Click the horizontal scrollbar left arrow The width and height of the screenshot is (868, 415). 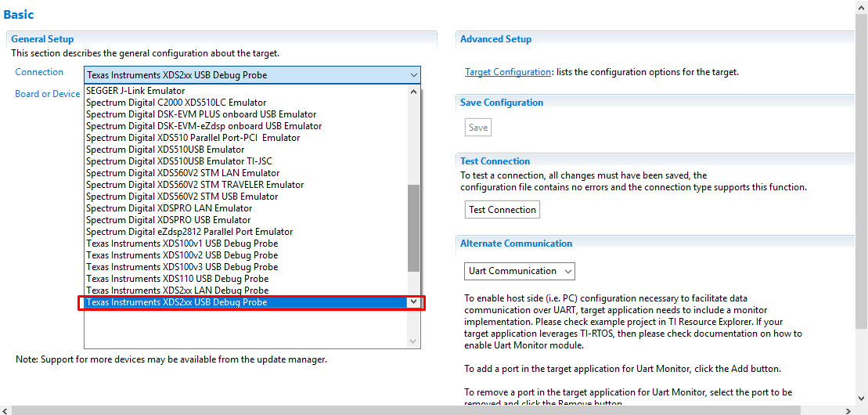(x=5, y=410)
